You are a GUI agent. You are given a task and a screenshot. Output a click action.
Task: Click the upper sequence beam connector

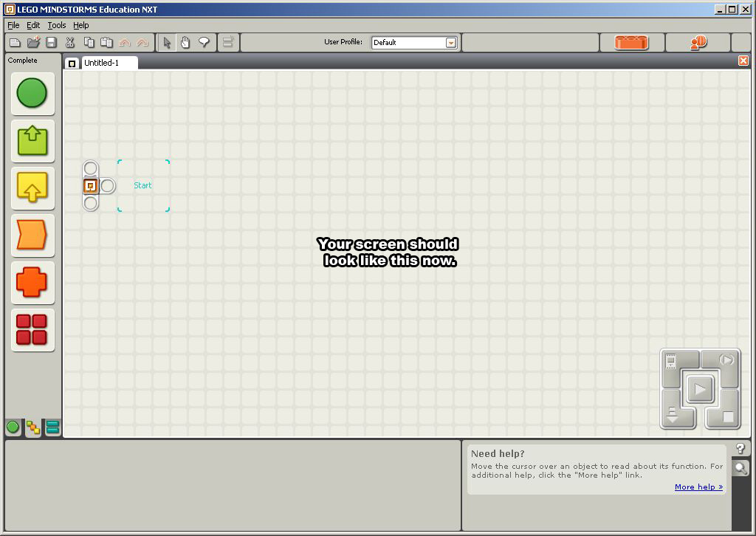pos(91,168)
